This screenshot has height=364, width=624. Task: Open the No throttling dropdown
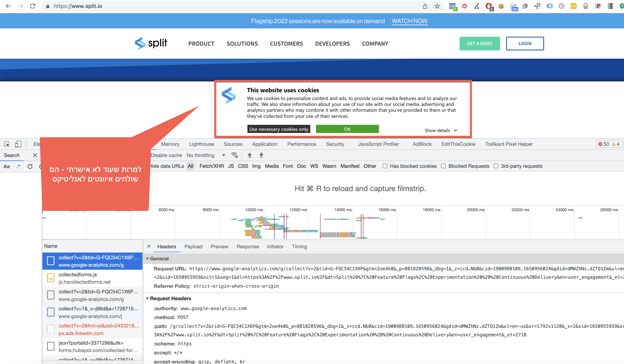tap(206, 155)
